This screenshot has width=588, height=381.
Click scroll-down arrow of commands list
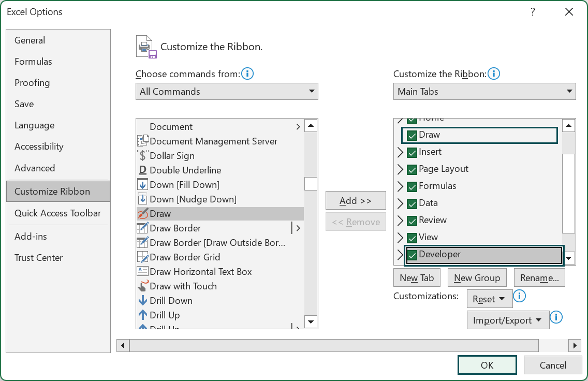(x=311, y=321)
